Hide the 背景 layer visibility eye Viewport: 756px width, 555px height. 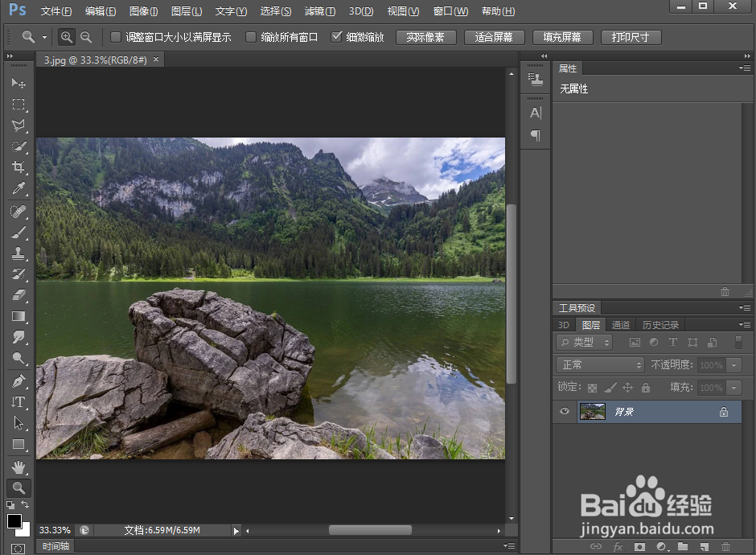pyautogui.click(x=565, y=411)
